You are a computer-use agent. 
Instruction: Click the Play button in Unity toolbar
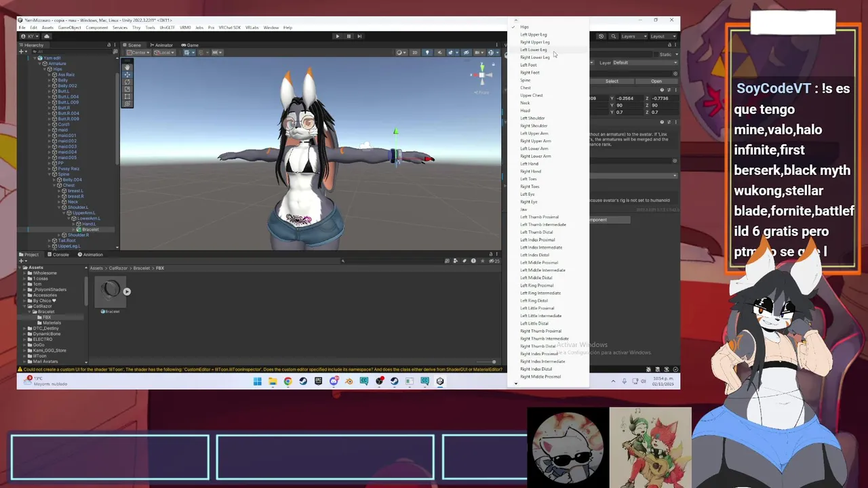pos(337,36)
